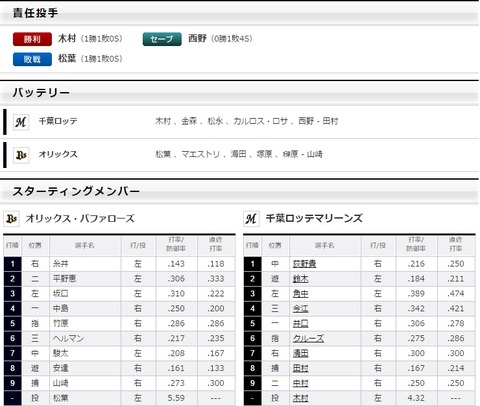480x406 pixels.
Task: Open player link 荻野貴
Action: coord(304,264)
